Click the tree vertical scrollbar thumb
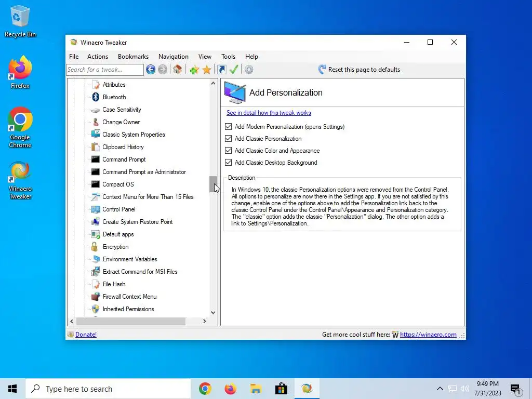This screenshot has height=399, width=532. (213, 184)
